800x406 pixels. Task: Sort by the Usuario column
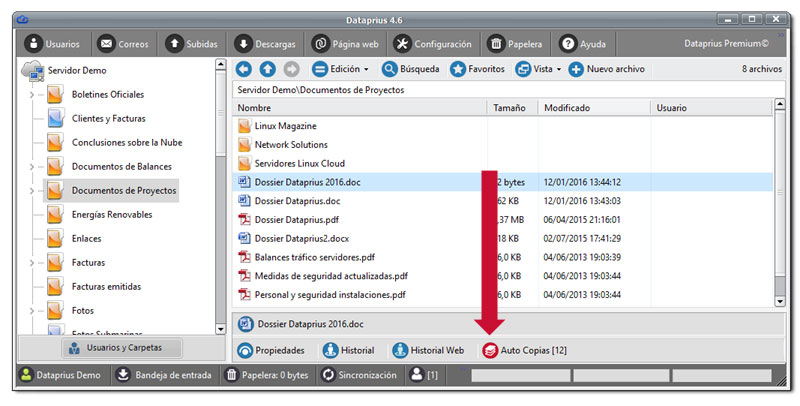point(711,108)
